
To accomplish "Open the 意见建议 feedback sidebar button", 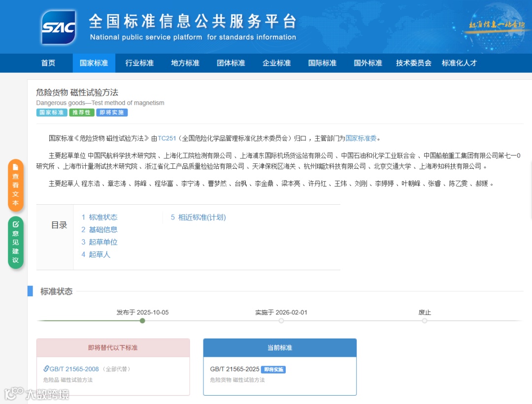I will tap(16, 242).
